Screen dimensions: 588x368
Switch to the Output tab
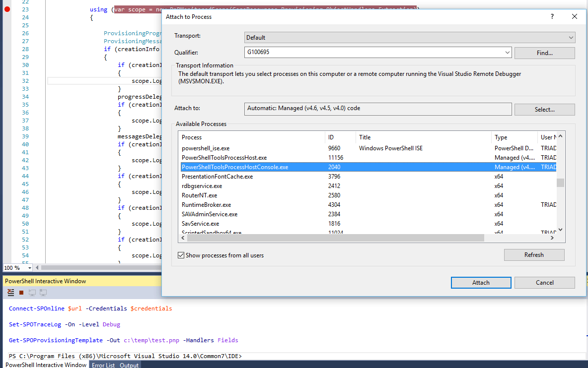coord(129,365)
